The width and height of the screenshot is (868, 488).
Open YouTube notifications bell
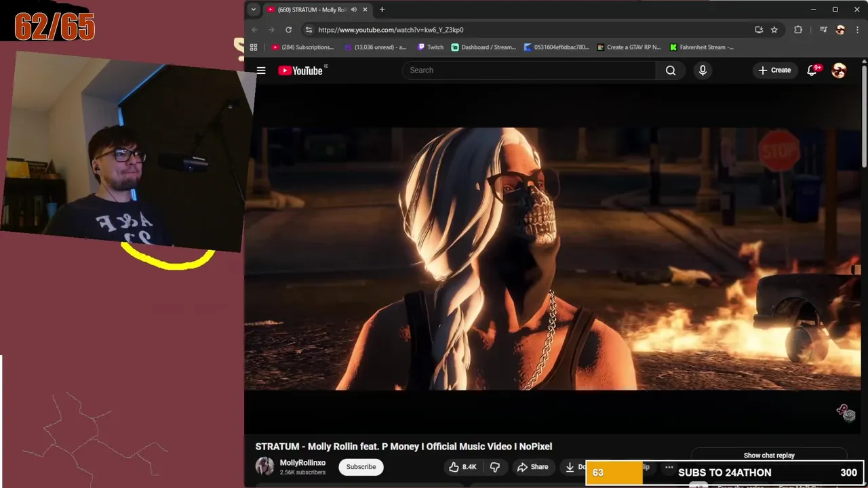[x=812, y=70]
